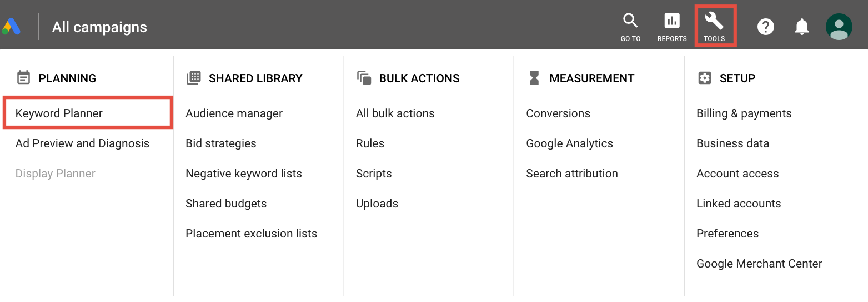Open Ad Preview and Diagnosis
The height and width of the screenshot is (302, 868).
[82, 143]
